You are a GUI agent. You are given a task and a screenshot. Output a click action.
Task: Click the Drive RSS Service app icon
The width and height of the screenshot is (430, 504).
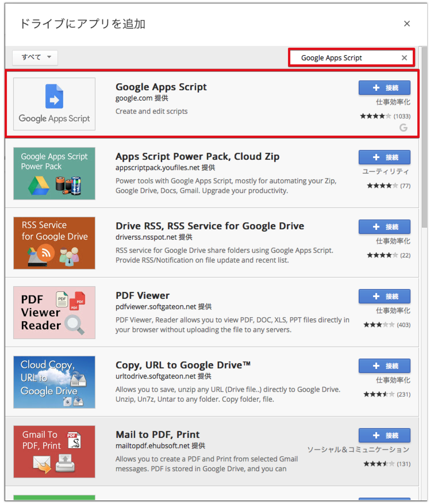click(55, 243)
